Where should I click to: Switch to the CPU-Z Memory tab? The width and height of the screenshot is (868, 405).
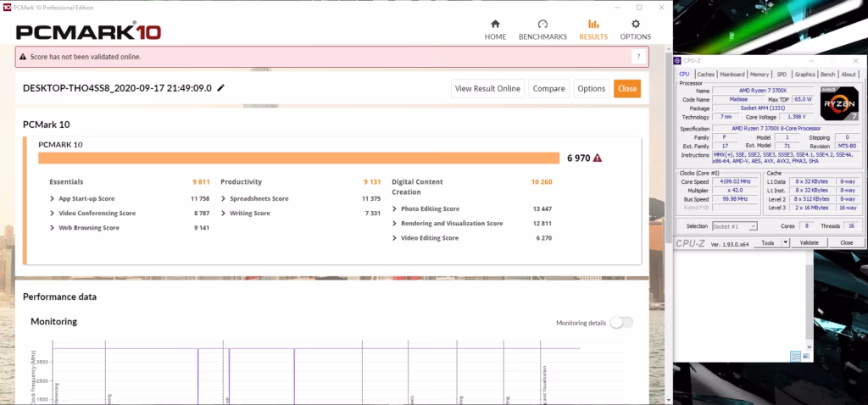759,75
